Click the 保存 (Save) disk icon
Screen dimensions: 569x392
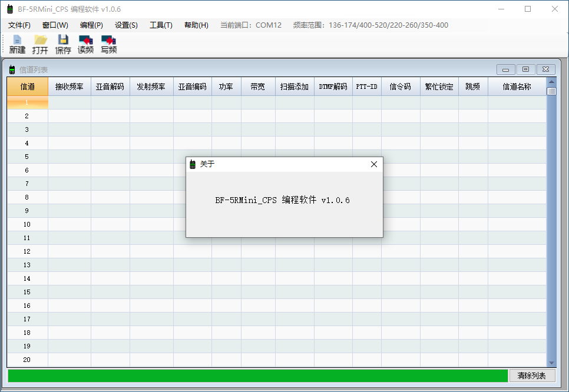(63, 40)
